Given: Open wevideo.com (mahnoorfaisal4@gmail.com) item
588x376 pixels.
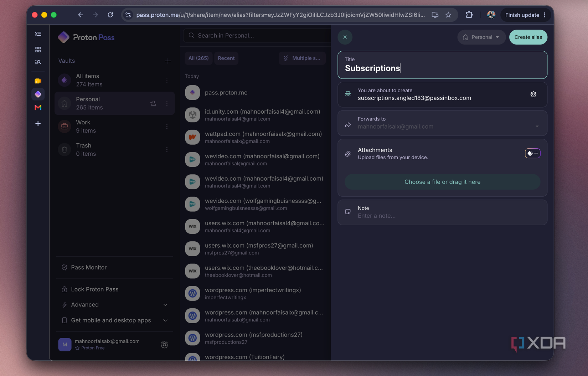Looking at the screenshot, I should click(x=255, y=182).
